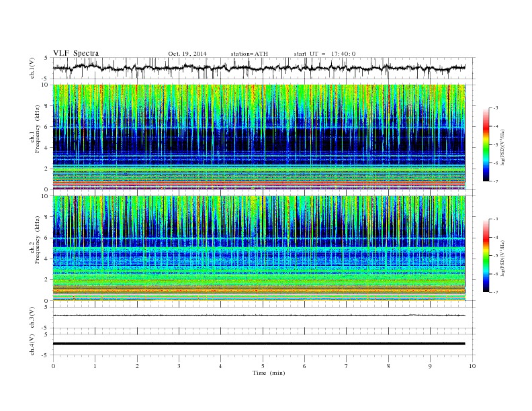This screenshot has width=532, height=411.
Task: Click the ch.3 voltage trace line
Action: tap(259, 316)
